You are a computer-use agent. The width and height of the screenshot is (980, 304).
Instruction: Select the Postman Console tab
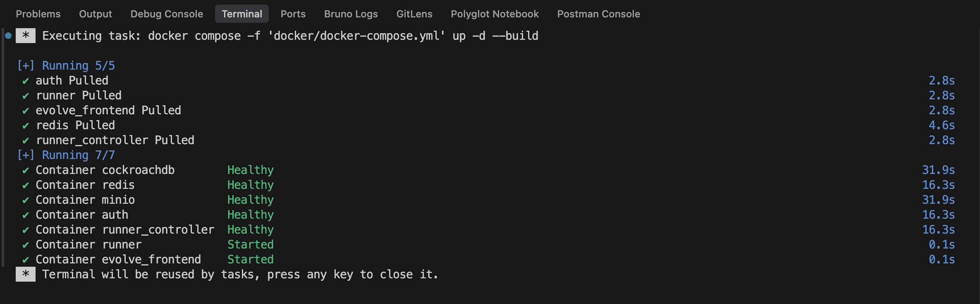pos(598,14)
